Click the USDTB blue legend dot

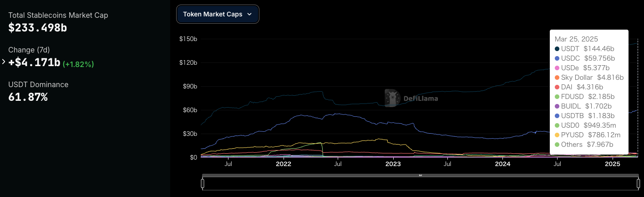click(557, 116)
